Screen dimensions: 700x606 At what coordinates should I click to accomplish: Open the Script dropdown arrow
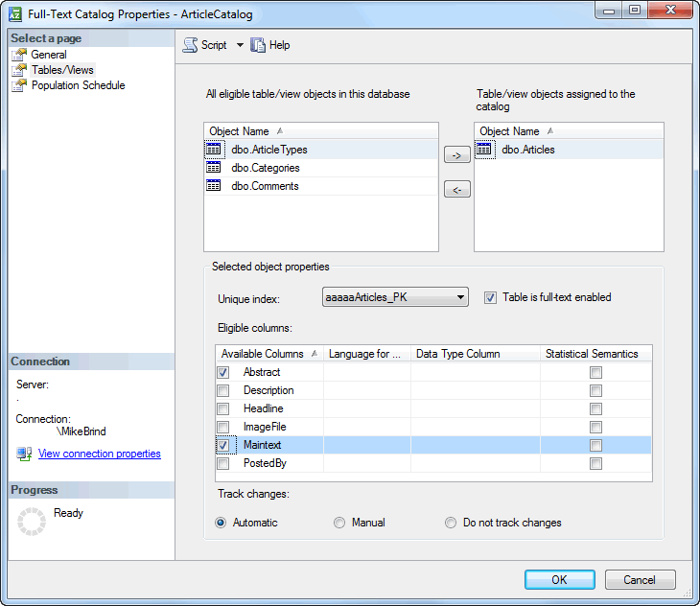[240, 45]
